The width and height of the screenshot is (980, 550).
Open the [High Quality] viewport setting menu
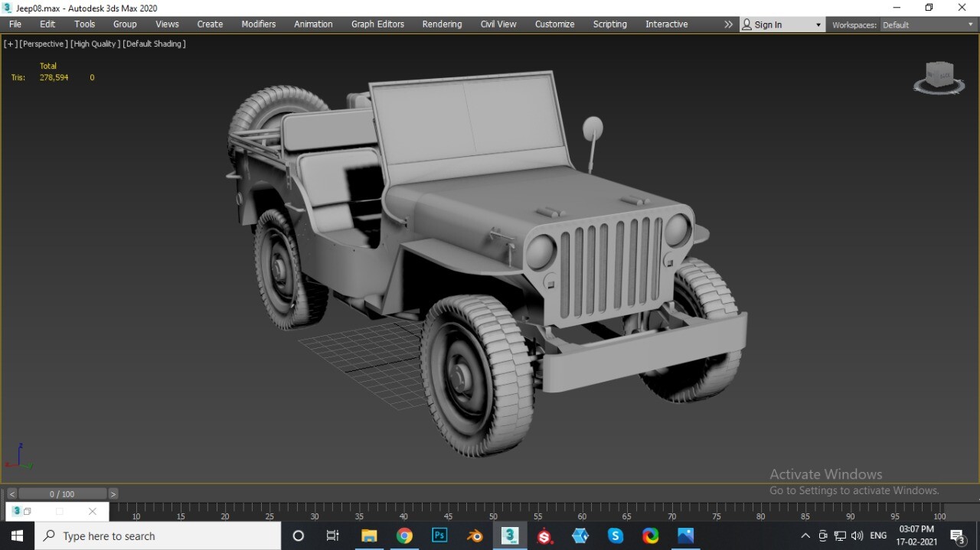point(95,44)
